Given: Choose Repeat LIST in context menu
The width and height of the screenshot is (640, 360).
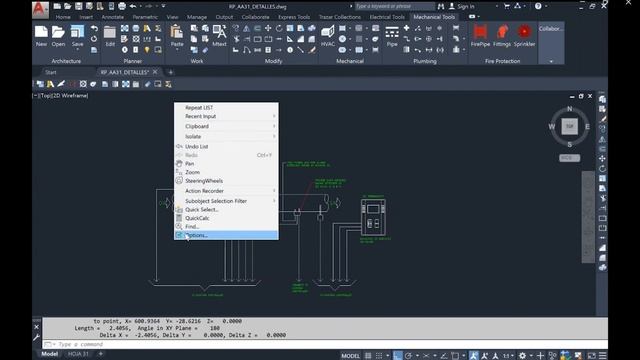Looking at the screenshot, I should 226,107.
